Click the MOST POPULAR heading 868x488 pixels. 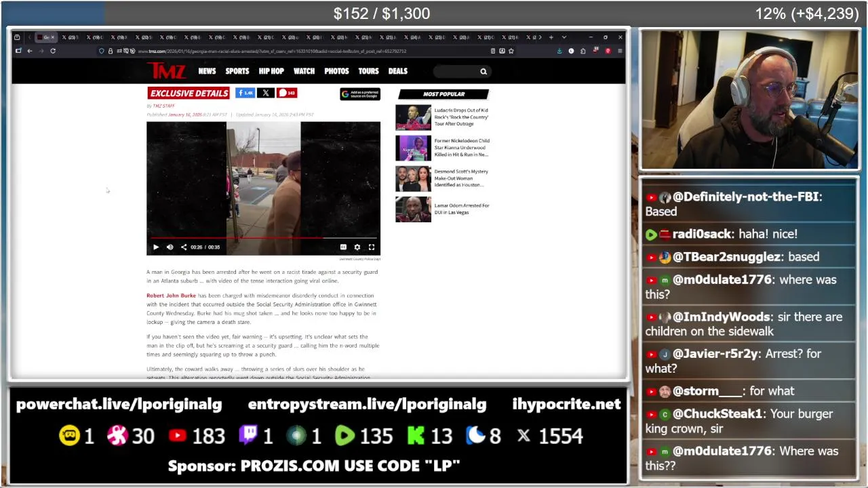click(x=443, y=94)
